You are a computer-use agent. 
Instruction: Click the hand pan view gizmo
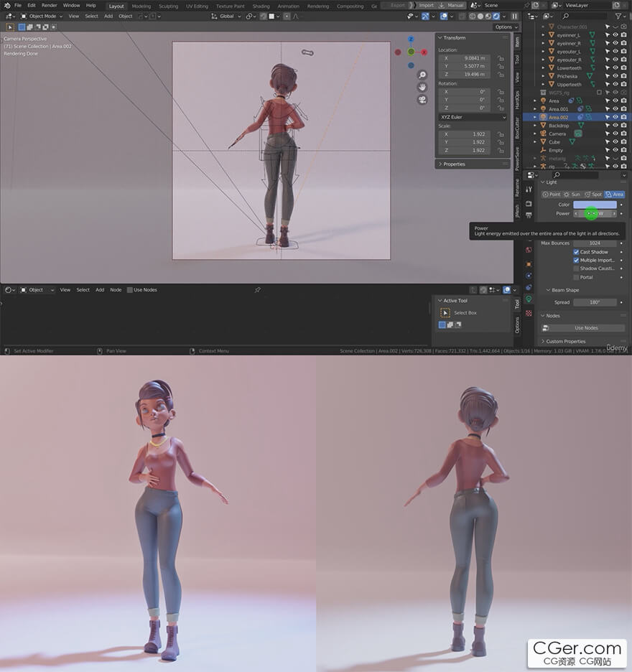tap(422, 87)
